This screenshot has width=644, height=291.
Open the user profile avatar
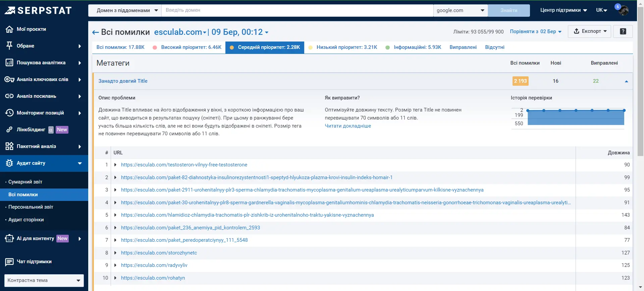(x=623, y=10)
